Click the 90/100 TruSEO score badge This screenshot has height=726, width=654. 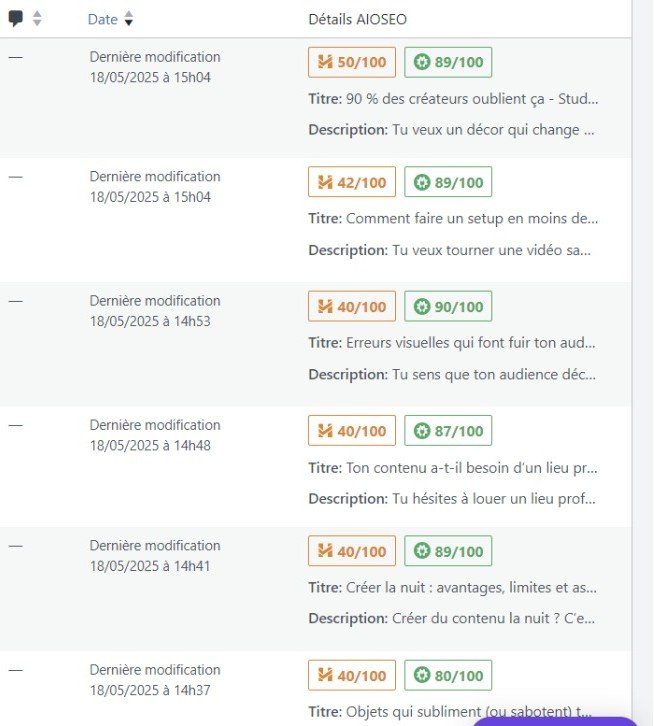point(448,306)
